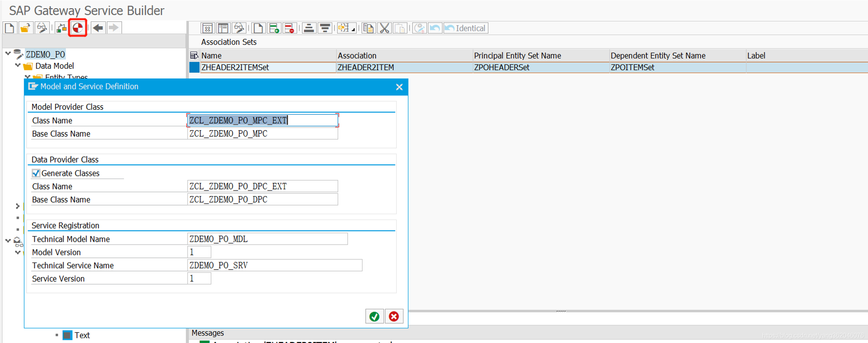The width and height of the screenshot is (868, 343).
Task: Uncheck Generate Classes checkbox
Action: 36,173
